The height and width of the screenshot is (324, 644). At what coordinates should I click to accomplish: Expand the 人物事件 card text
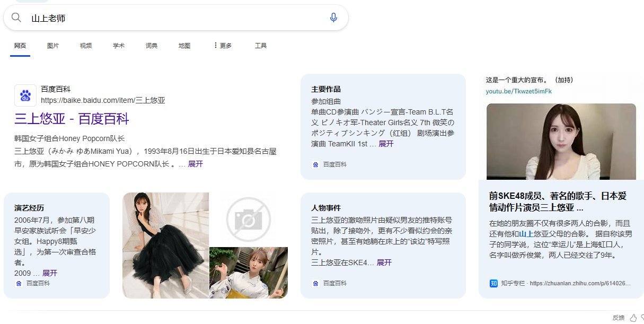click(384, 262)
